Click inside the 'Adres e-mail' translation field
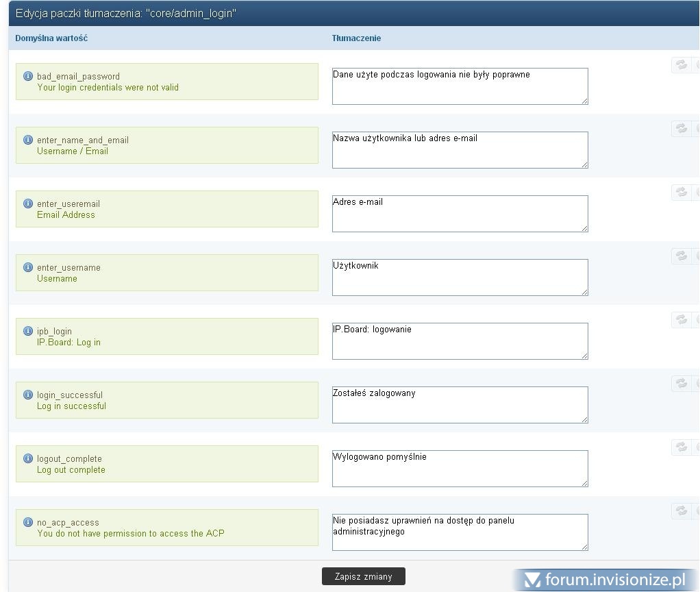Screen dimensions: 700x592 (x=460, y=214)
